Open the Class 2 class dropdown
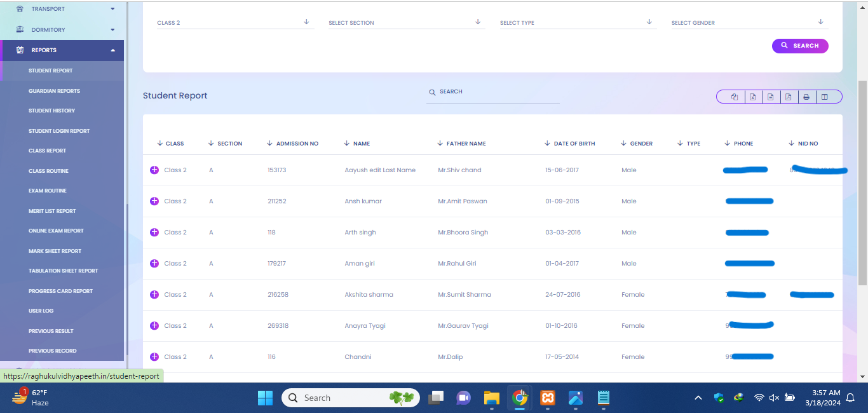Image resolution: width=868 pixels, height=413 pixels. pyautogui.click(x=235, y=23)
